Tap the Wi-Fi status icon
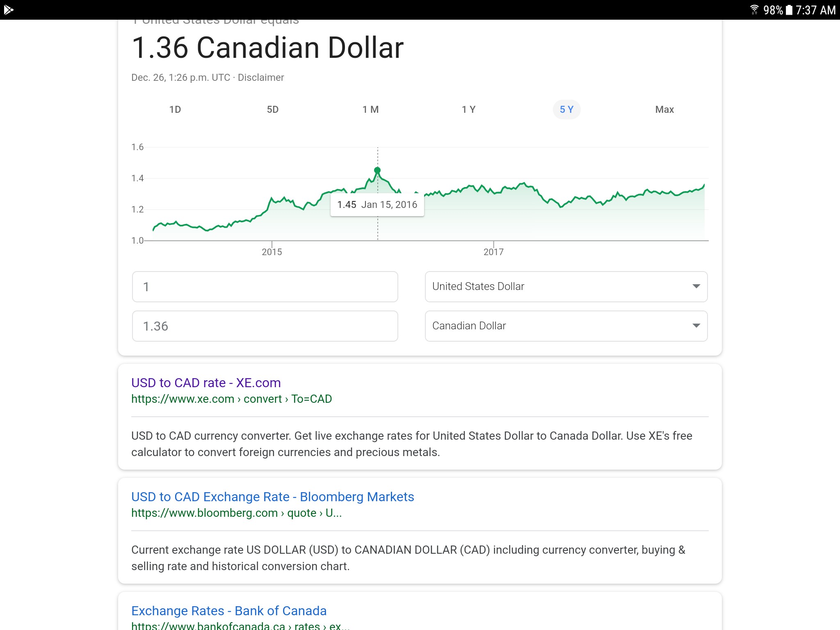The width and height of the screenshot is (840, 630). pos(754,9)
